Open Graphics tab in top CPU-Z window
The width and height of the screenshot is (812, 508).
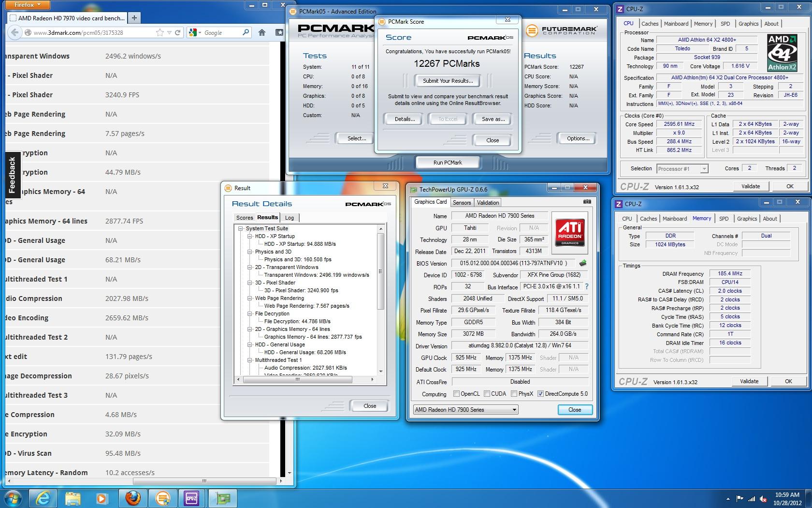[x=748, y=24]
